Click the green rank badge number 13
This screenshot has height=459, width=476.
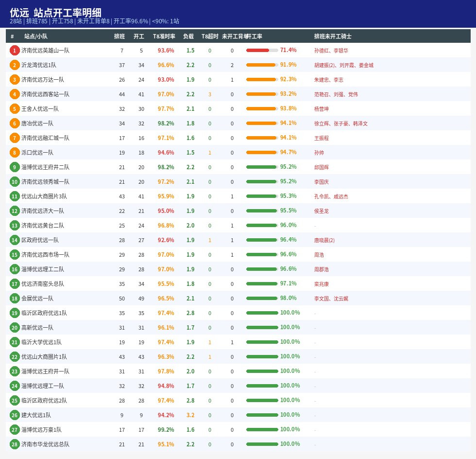[x=14, y=226]
